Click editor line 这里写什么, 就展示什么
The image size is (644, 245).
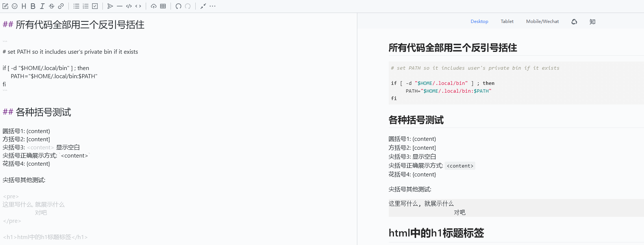point(34,205)
